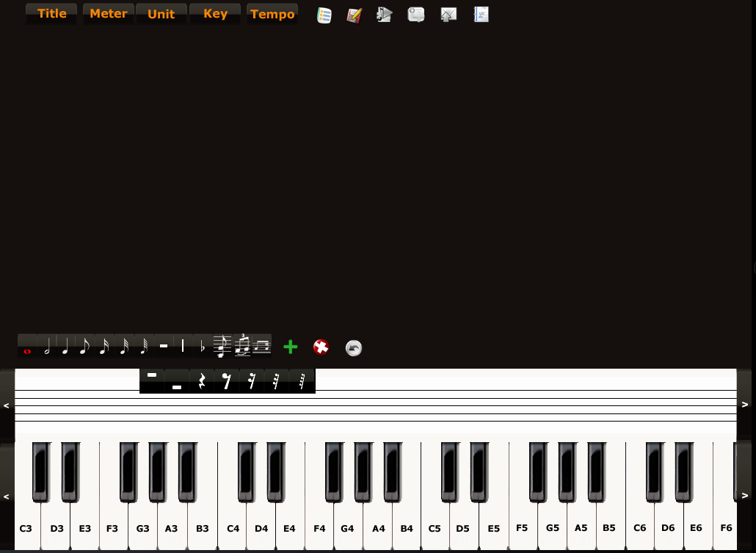Select the whole note duration

(x=28, y=350)
